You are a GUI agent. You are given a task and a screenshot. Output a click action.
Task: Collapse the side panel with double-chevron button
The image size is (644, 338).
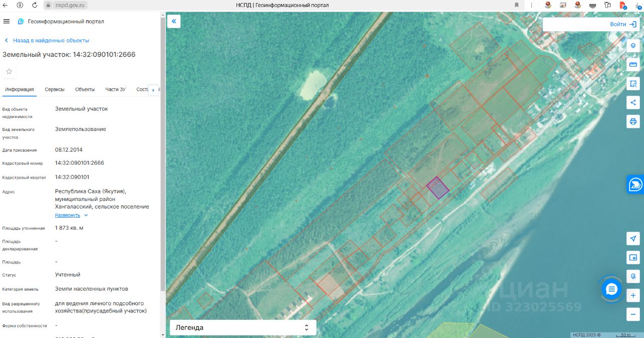[174, 21]
